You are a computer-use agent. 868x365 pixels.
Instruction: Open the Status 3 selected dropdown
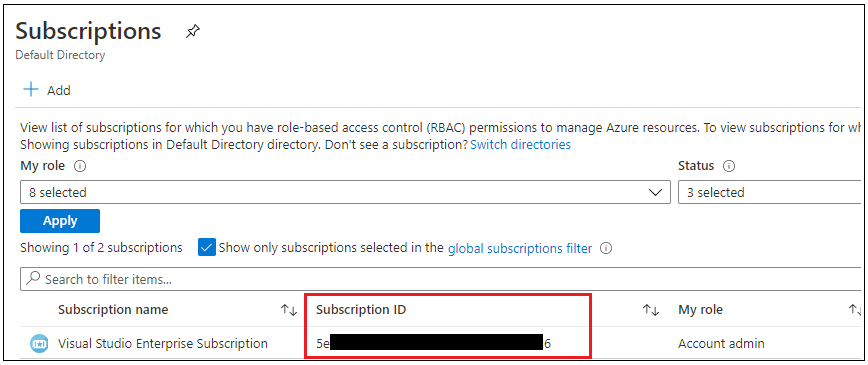point(770,193)
